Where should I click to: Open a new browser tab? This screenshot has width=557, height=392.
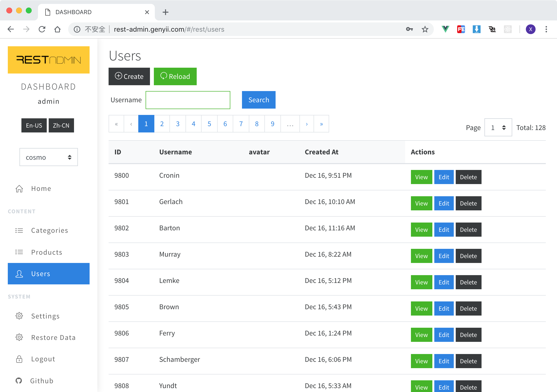point(166,12)
